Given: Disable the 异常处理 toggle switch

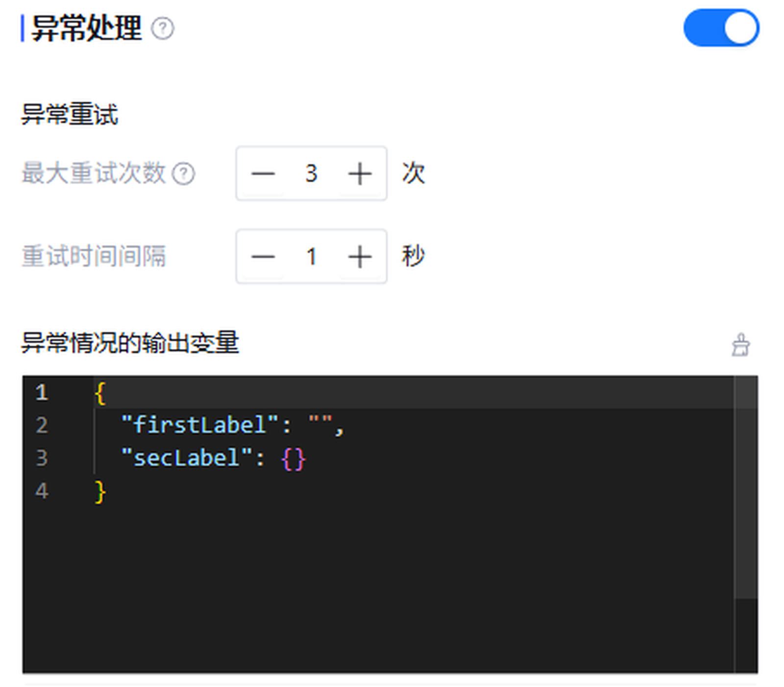Looking at the screenshot, I should (720, 28).
